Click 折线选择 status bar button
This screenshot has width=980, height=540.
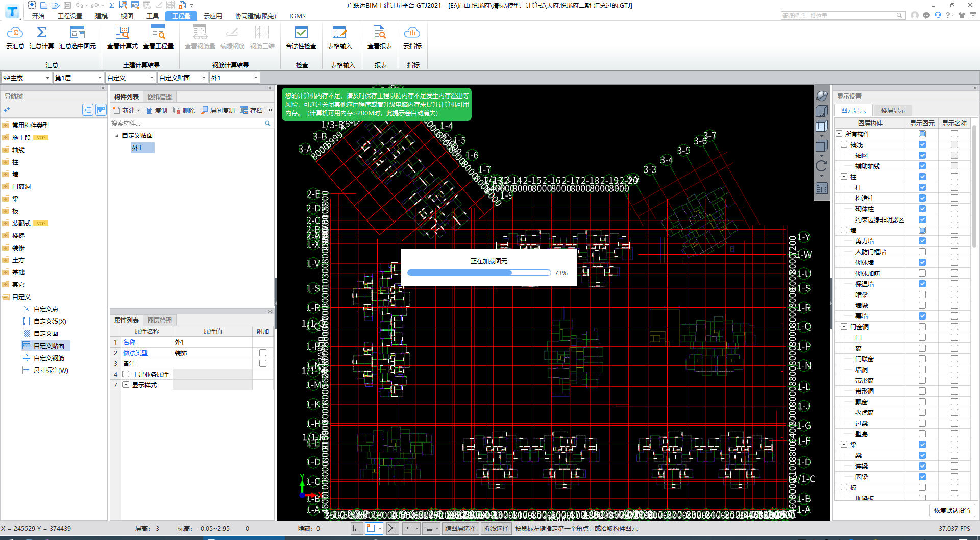(496, 528)
